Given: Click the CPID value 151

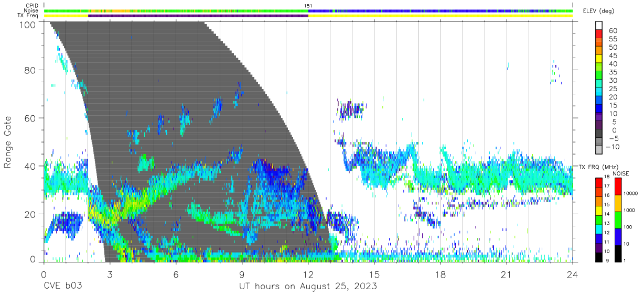Looking at the screenshot, I should tap(308, 6).
